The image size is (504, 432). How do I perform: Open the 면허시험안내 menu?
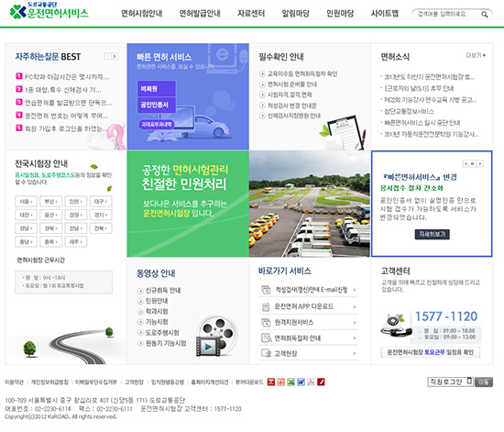click(x=142, y=14)
